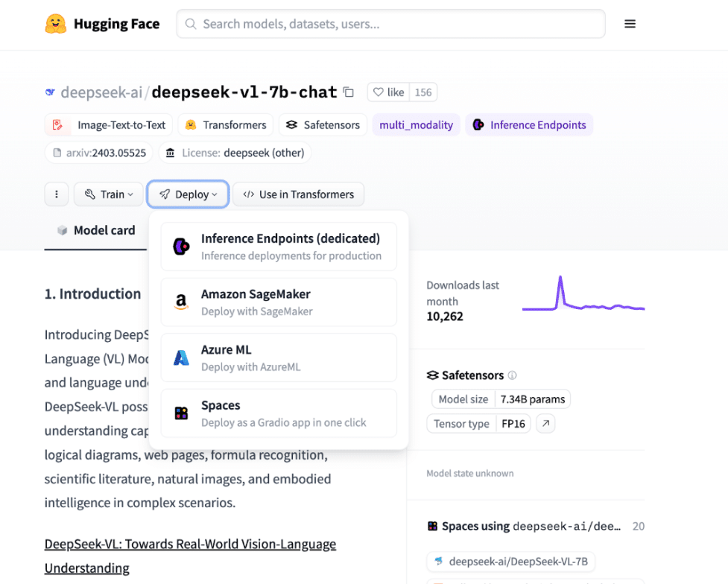Click the Safetensors info icon
The height and width of the screenshot is (584, 728).
pyautogui.click(x=512, y=375)
